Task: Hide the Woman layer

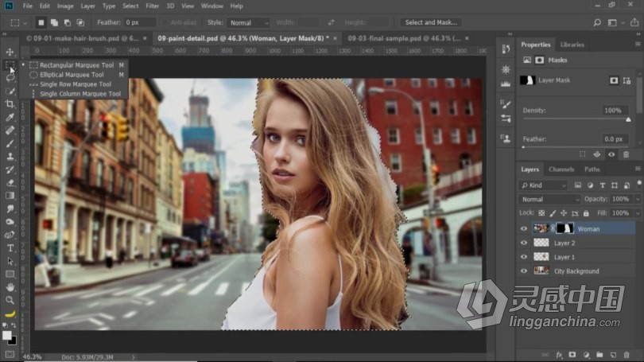Action: 524,229
